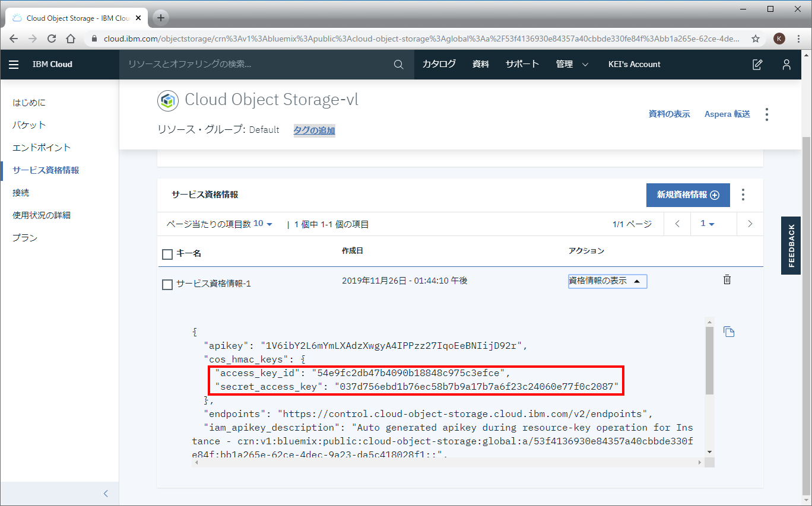The width and height of the screenshot is (812, 506).
Task: Select all keys via キー名 checkbox
Action: pyautogui.click(x=167, y=254)
